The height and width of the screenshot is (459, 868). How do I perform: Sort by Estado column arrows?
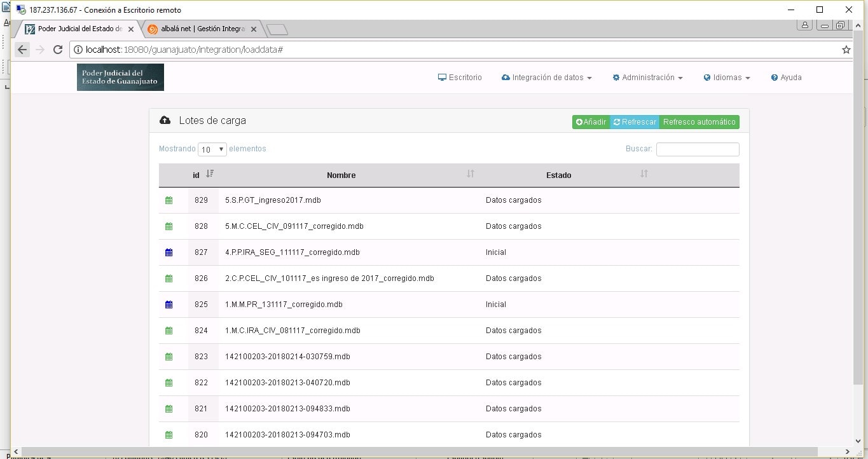click(644, 174)
